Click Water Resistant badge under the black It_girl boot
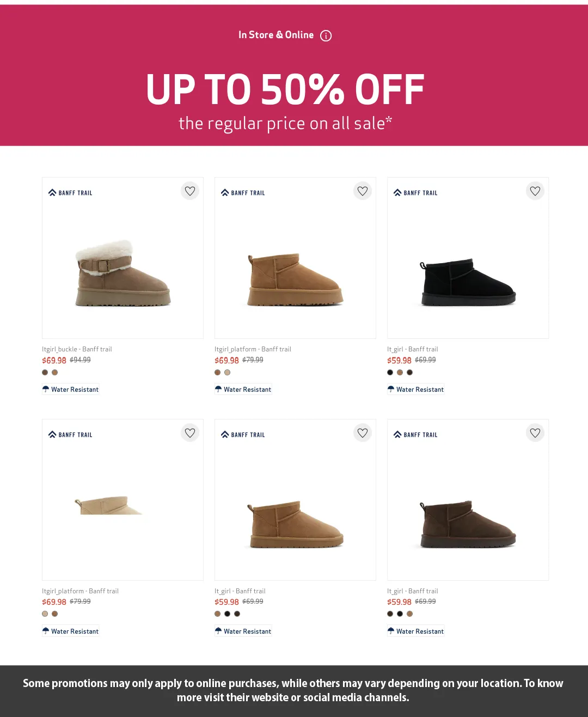This screenshot has height=717, width=588. [x=416, y=390]
